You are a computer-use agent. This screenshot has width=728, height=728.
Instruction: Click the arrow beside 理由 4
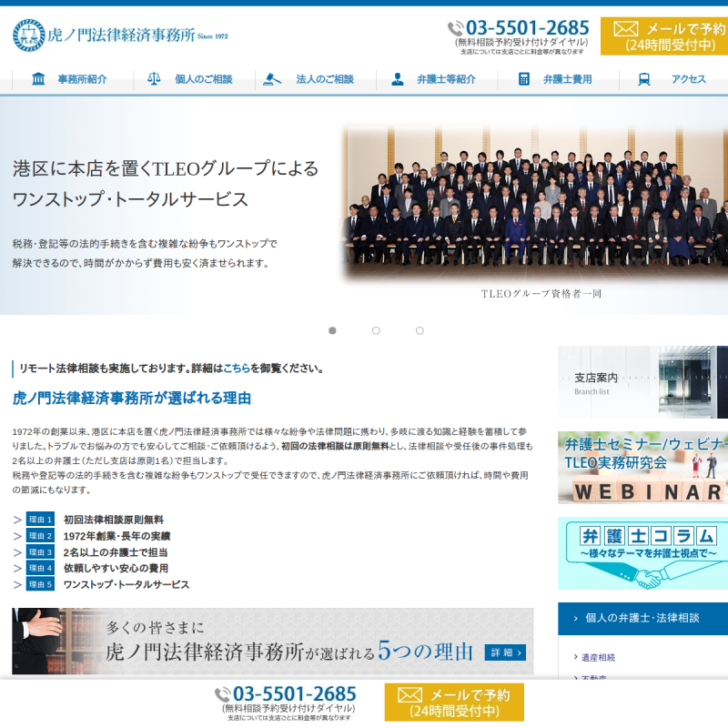pos(17,568)
